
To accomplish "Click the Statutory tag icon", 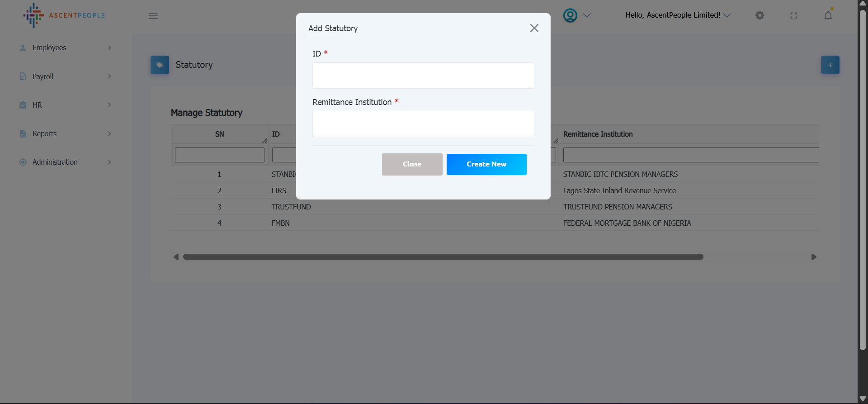I will 160,65.
